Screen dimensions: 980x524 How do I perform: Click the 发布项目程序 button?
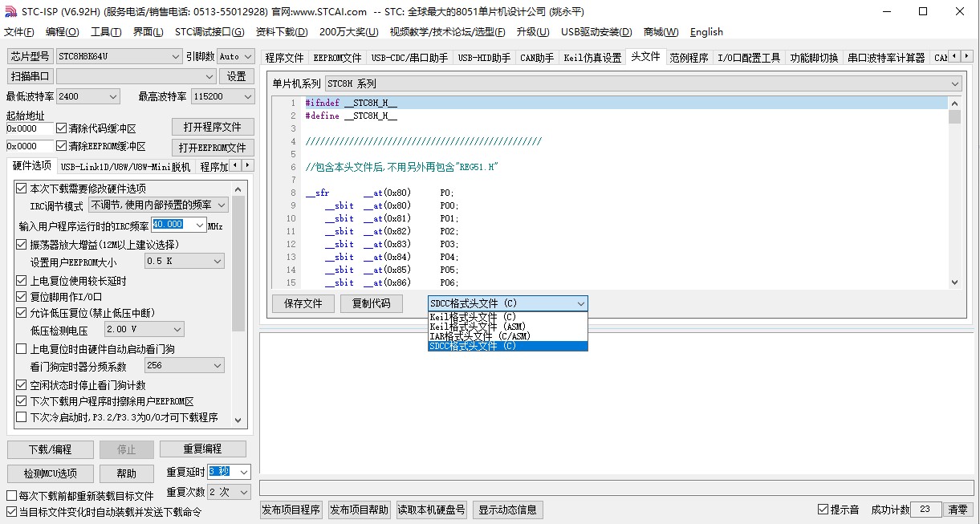point(291,510)
